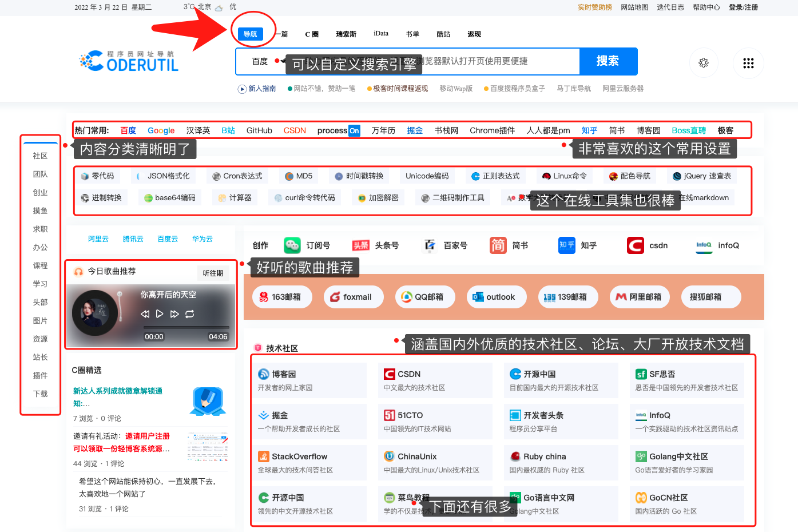Image resolution: width=798 pixels, height=532 pixels.
Task: Open the StackOverflow community card
Action: point(309,463)
